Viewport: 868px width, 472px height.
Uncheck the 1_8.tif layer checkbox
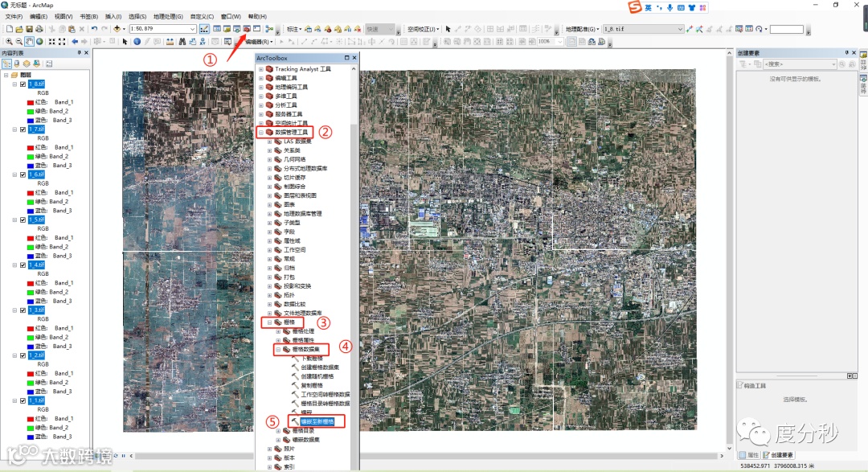point(23,84)
